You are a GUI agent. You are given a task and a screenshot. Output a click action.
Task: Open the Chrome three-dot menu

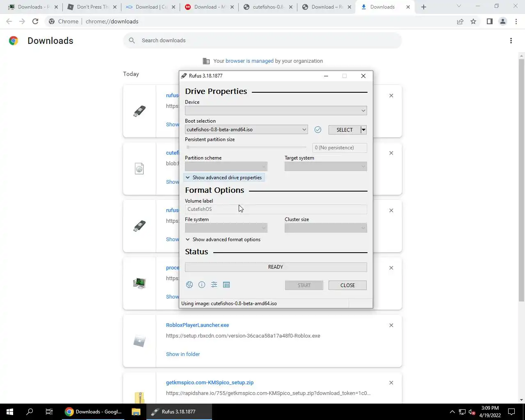coord(516,21)
